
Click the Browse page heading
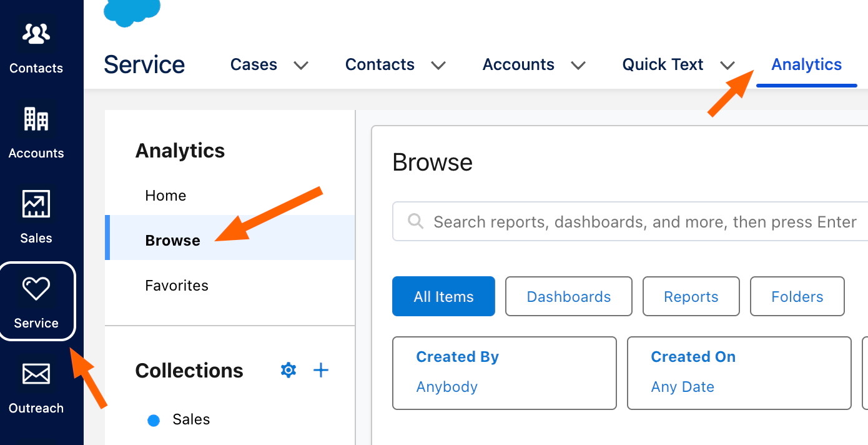pos(432,162)
